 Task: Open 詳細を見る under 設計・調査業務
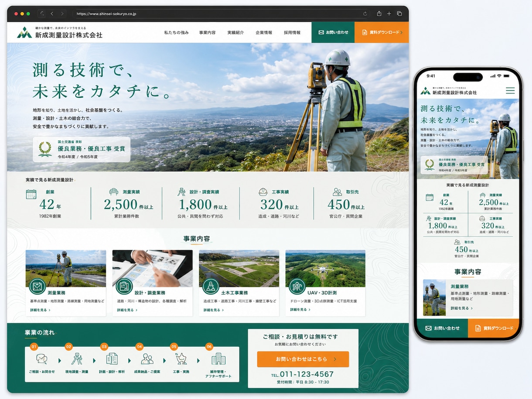[x=127, y=310]
